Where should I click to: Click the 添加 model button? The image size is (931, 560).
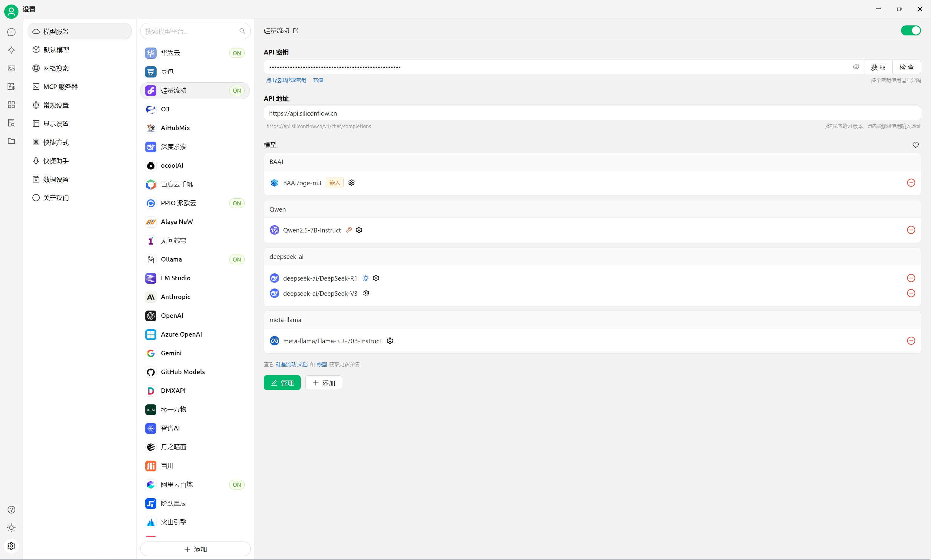click(323, 383)
